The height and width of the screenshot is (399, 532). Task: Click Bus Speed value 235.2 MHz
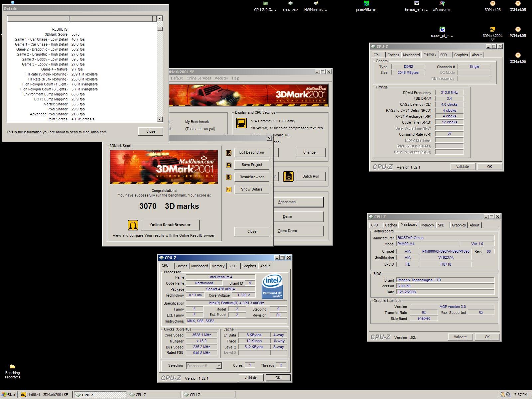tap(201, 347)
